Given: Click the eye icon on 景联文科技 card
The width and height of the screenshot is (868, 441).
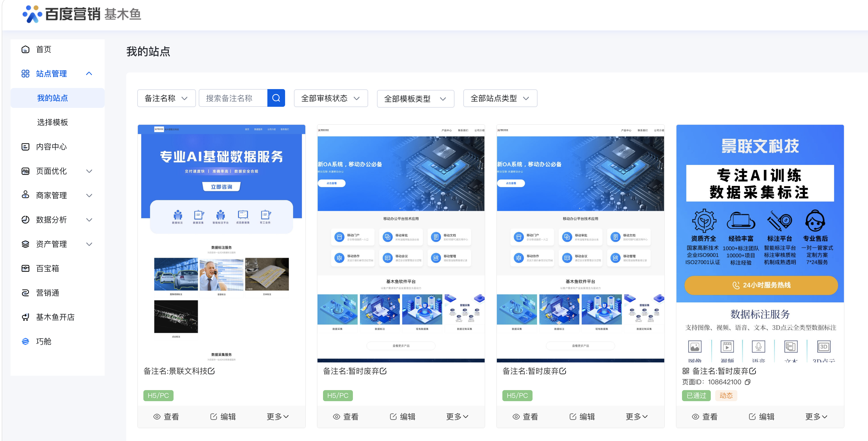Looking at the screenshot, I should tap(157, 417).
